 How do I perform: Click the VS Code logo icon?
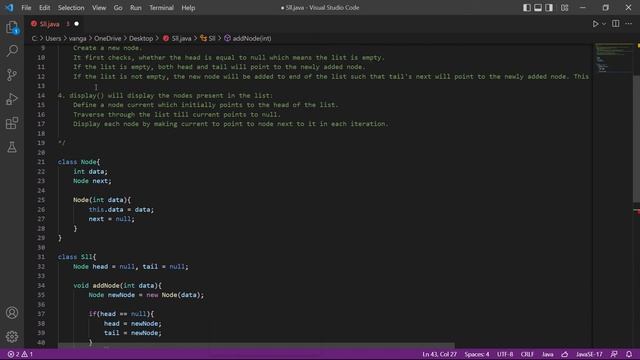point(9,7)
